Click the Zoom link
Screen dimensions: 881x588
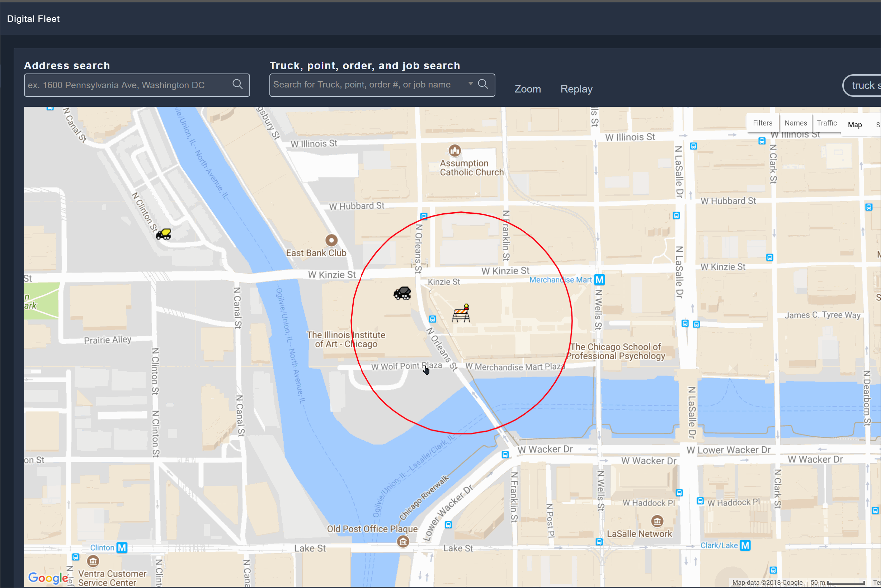tap(528, 89)
